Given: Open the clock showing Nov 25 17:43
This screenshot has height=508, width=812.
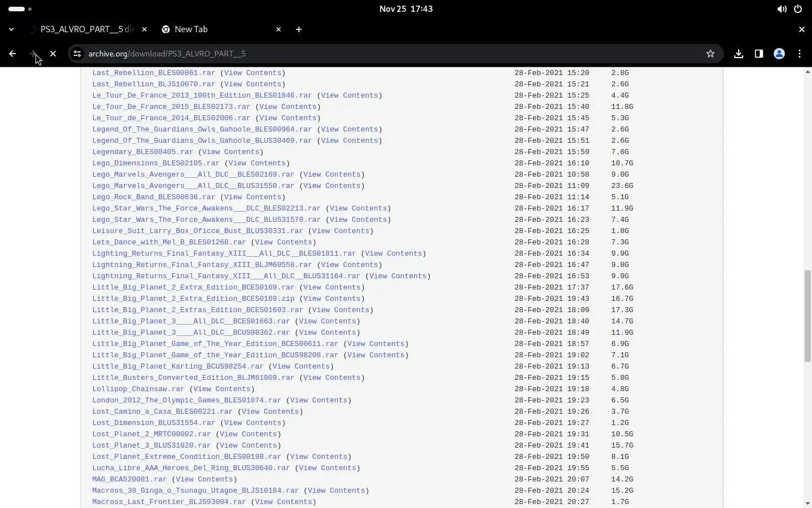Looking at the screenshot, I should 406,9.
